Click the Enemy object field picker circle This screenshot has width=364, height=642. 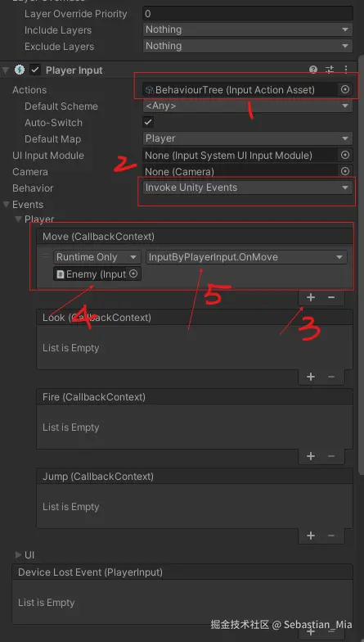[133, 274]
